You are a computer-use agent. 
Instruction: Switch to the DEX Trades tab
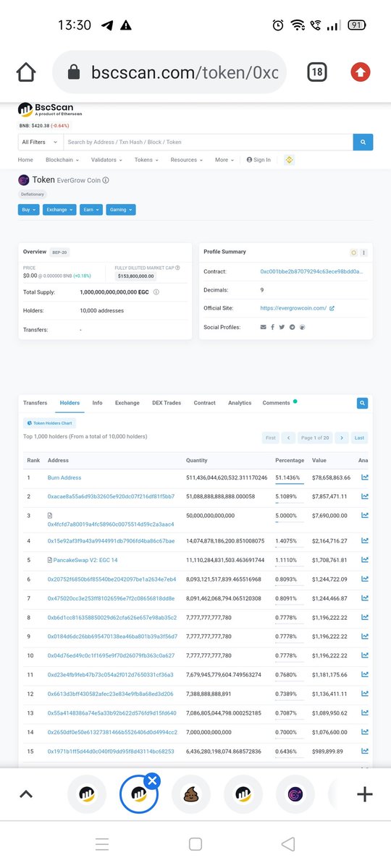[x=167, y=403]
